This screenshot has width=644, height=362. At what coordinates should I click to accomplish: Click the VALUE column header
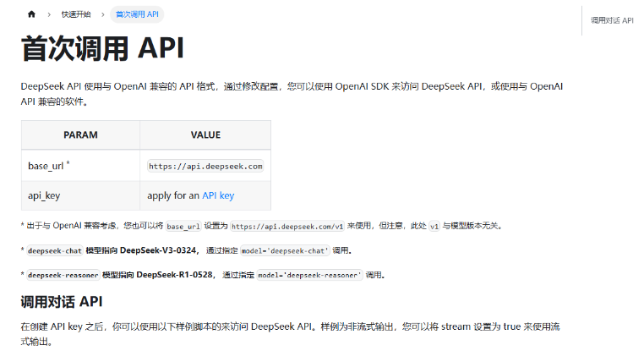click(205, 134)
